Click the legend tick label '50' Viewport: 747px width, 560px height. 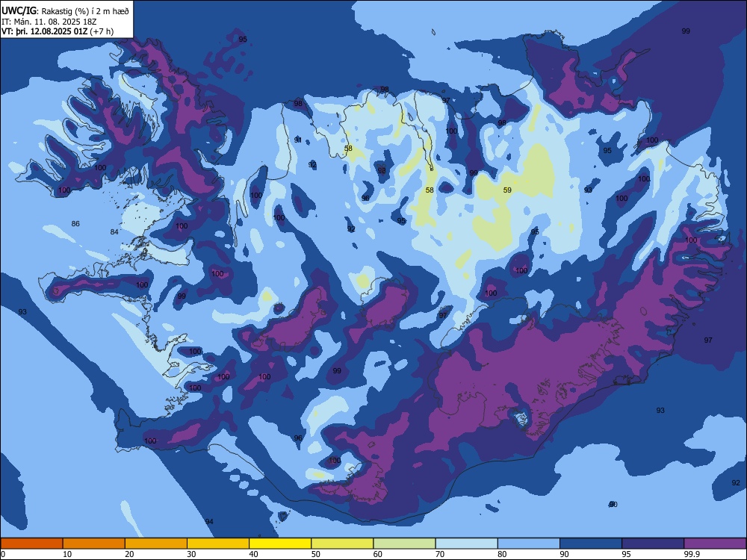click(315, 554)
